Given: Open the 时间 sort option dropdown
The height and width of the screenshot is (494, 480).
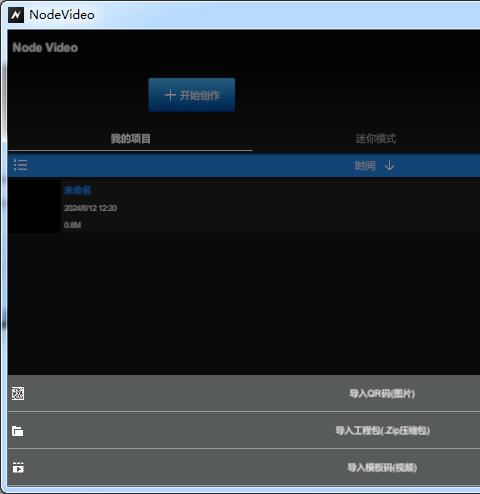Looking at the screenshot, I should 365,165.
